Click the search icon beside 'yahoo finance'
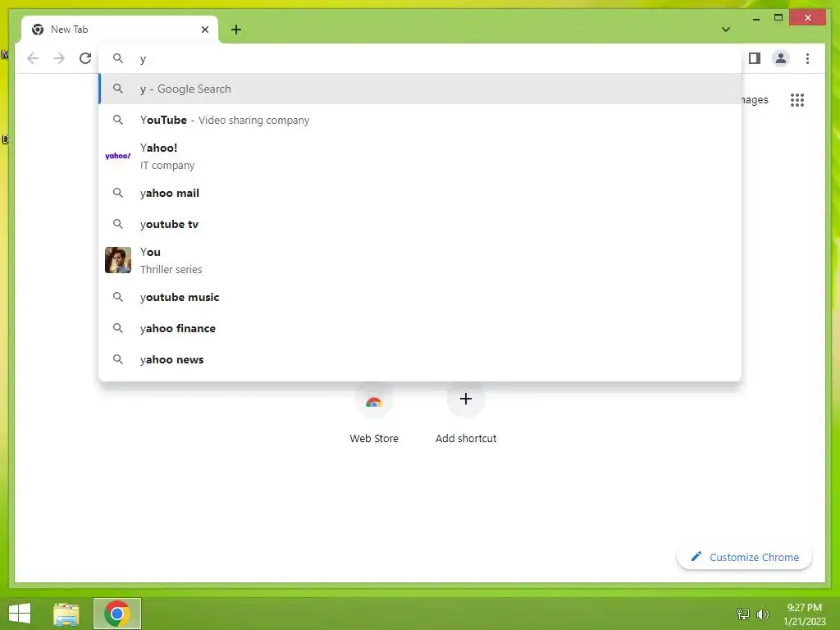 point(118,328)
